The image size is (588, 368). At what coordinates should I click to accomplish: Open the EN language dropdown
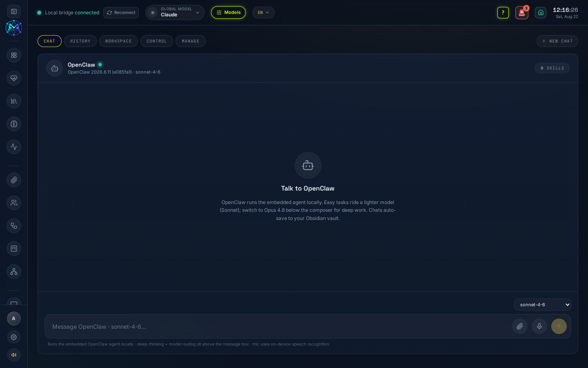pos(263,12)
